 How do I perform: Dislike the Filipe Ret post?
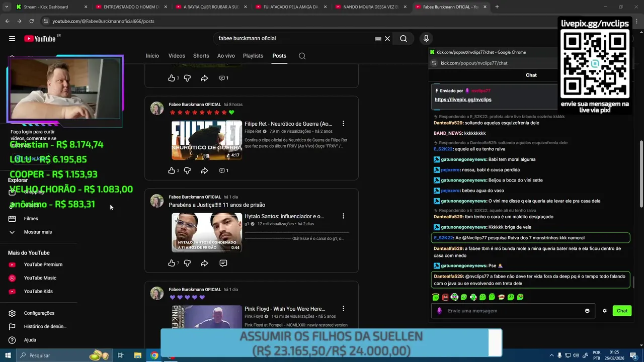tap(187, 170)
